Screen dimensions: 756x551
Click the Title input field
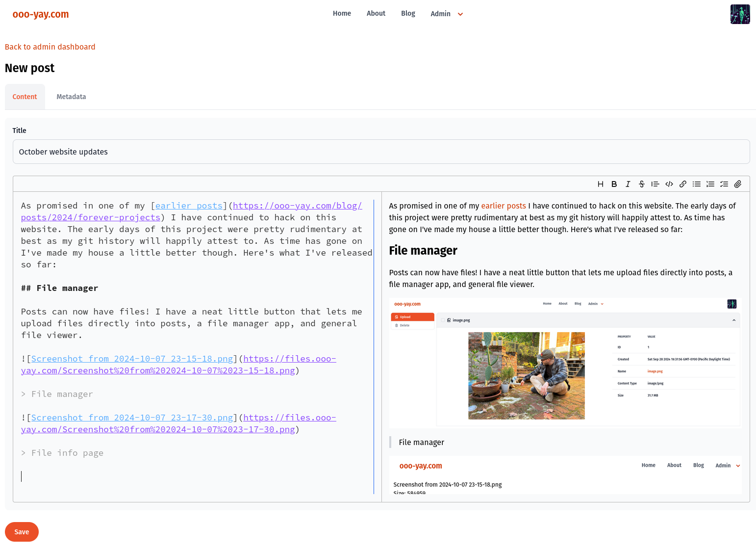[x=381, y=152]
